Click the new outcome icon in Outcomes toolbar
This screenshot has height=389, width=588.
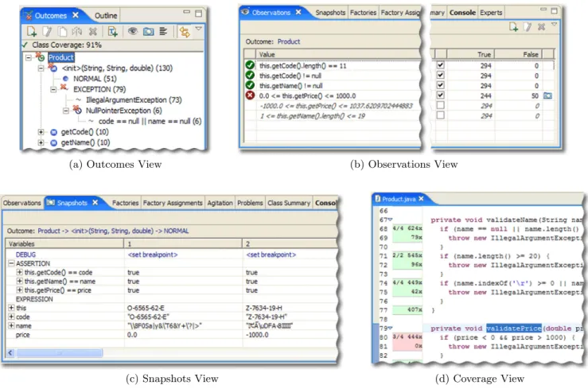[x=32, y=32]
